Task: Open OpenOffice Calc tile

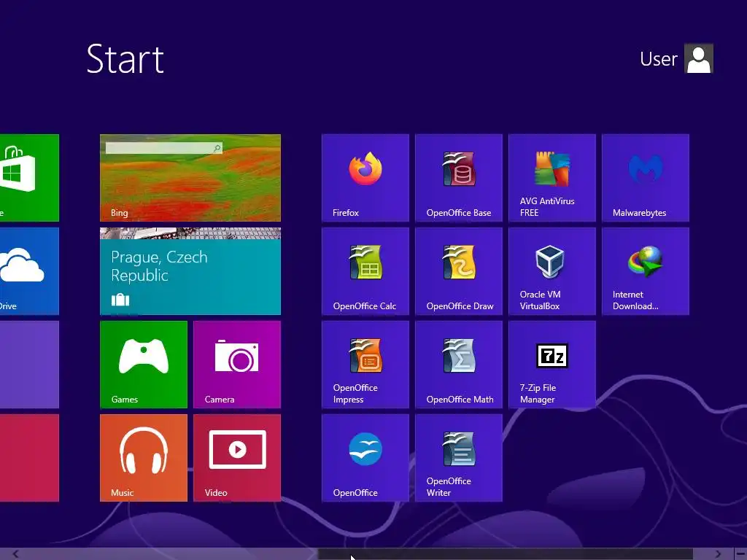Action: (x=365, y=271)
